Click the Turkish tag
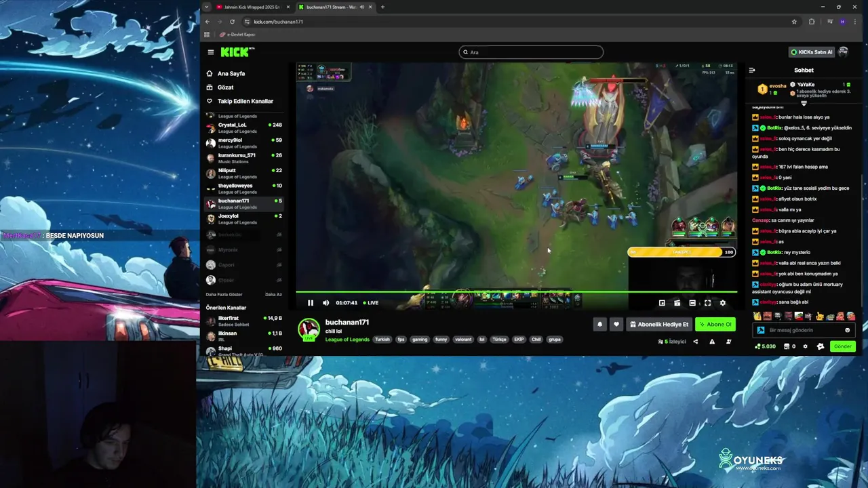 coord(382,339)
